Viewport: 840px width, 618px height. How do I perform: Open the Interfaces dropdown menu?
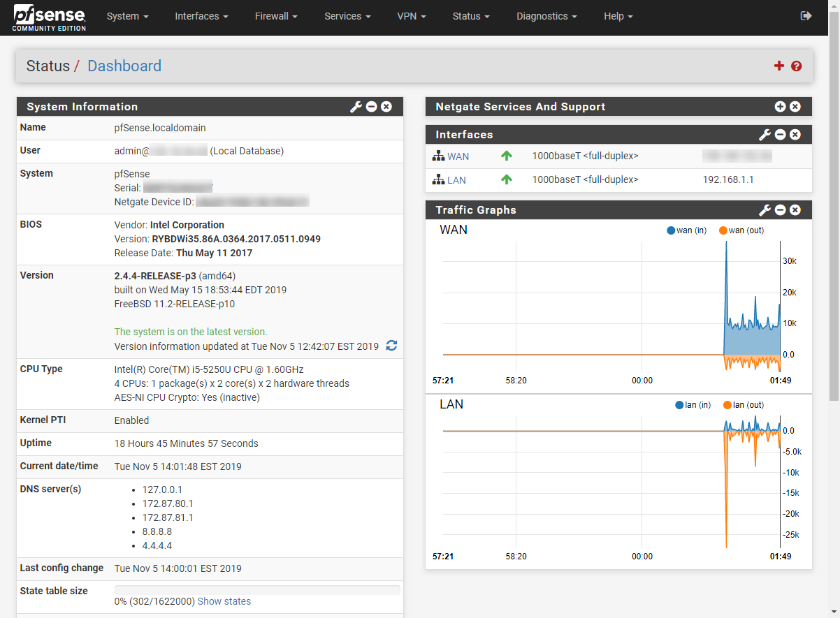[202, 16]
